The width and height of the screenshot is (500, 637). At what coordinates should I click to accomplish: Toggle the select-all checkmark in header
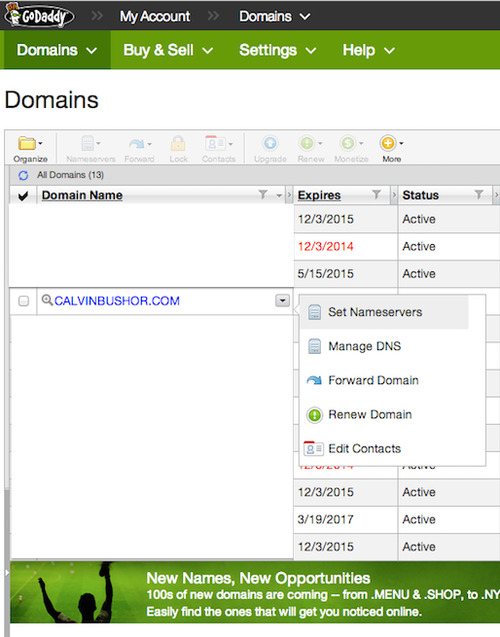(x=23, y=196)
